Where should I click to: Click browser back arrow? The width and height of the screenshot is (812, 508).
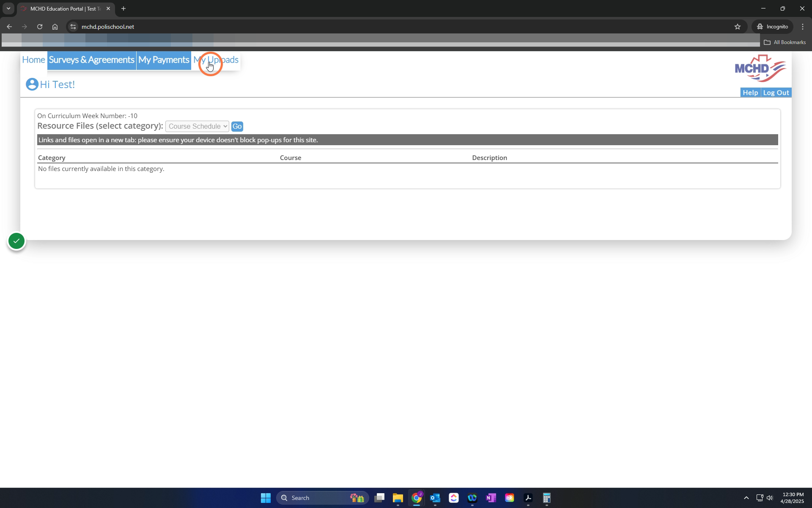(x=9, y=27)
